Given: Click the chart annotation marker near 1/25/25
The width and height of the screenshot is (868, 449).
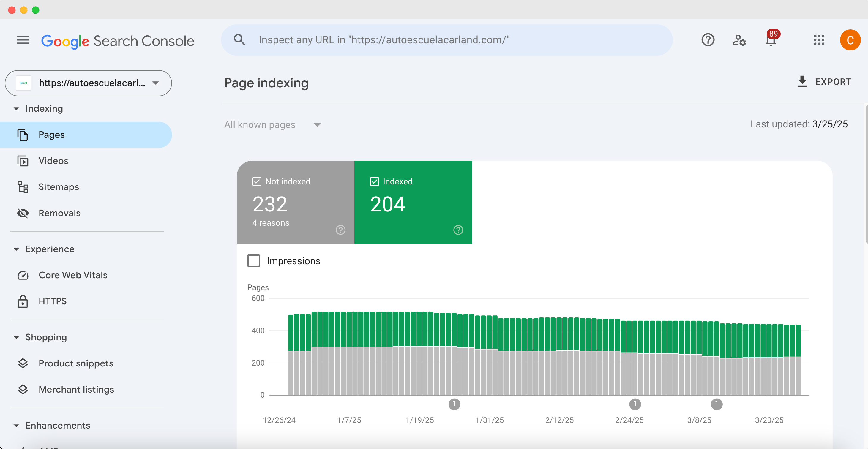Looking at the screenshot, I should tap(454, 404).
